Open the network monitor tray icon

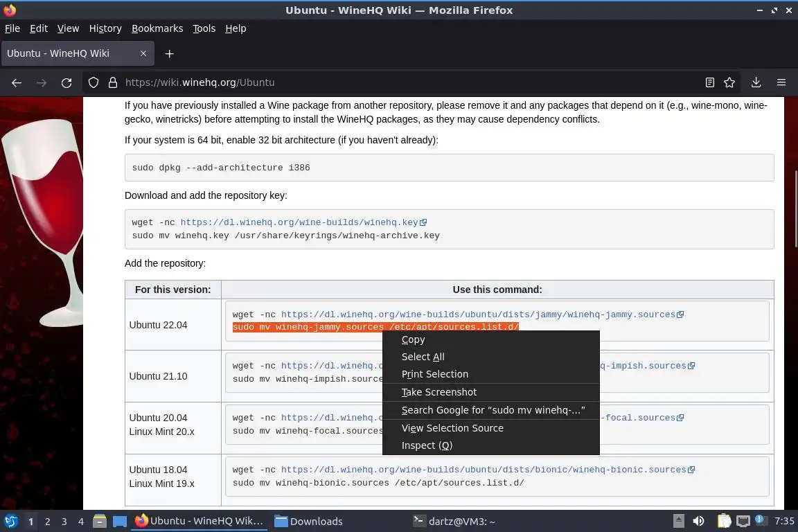[x=743, y=521]
